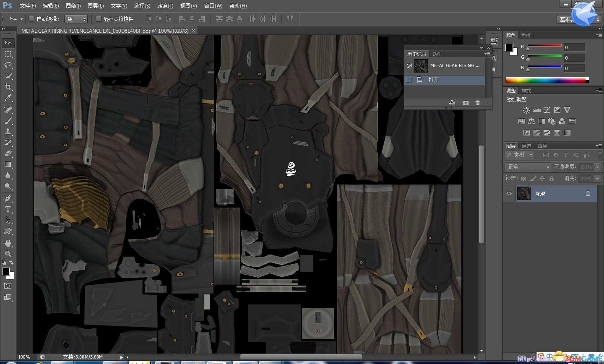Select the Quick Selection tool
The width and height of the screenshot is (604, 364).
pos(8,76)
